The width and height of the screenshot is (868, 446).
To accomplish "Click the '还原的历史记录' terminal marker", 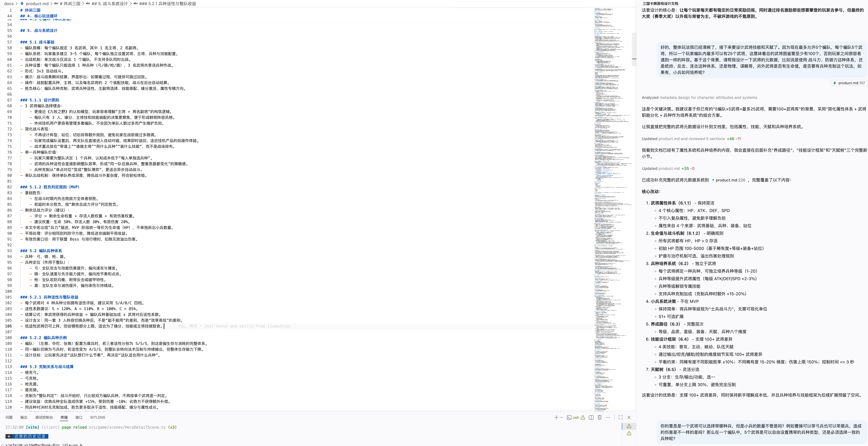I will point(27,436).
